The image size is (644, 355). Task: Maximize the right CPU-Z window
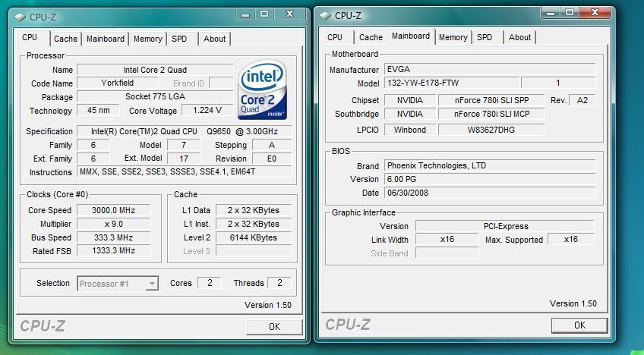coord(570,13)
